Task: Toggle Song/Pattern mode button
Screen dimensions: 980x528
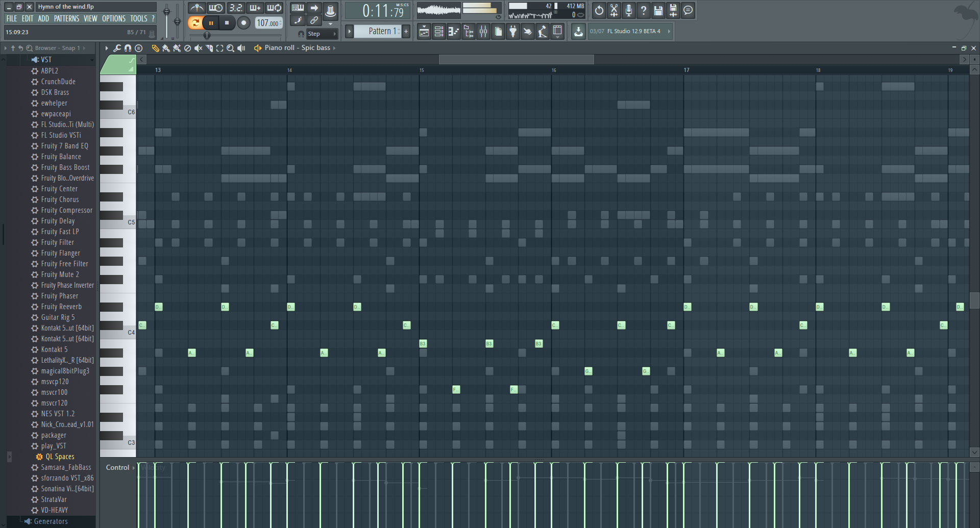Action: point(194,23)
